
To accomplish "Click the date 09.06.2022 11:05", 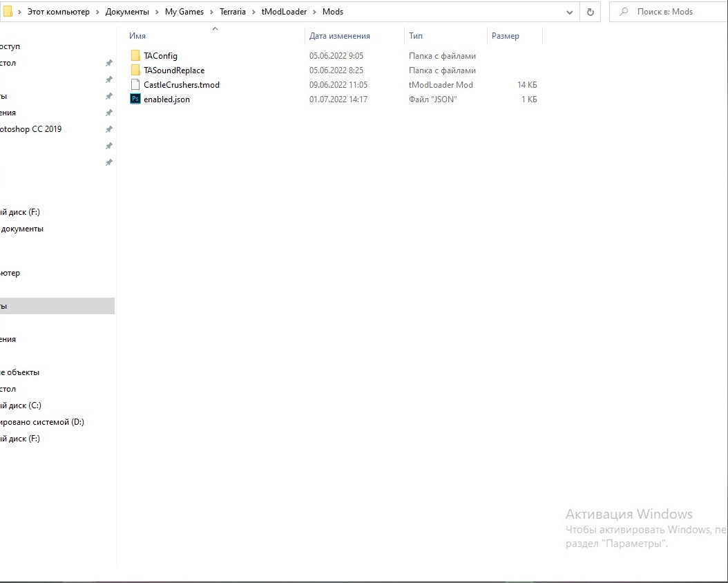I will click(x=338, y=84).
